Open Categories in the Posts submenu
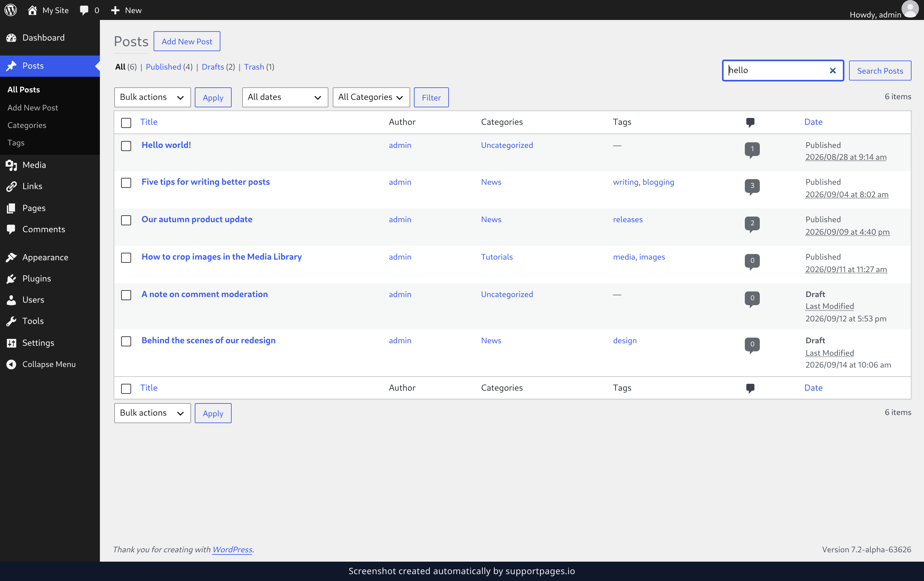 pos(27,125)
